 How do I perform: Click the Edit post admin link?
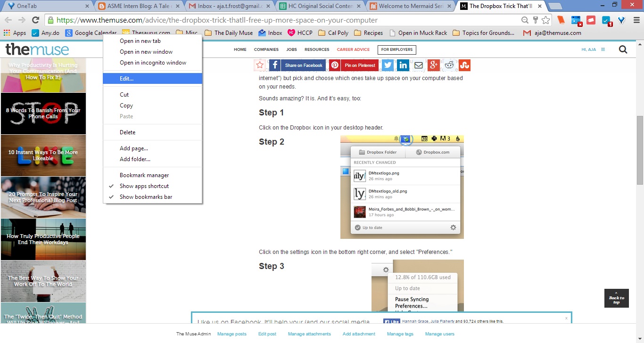coord(267,334)
